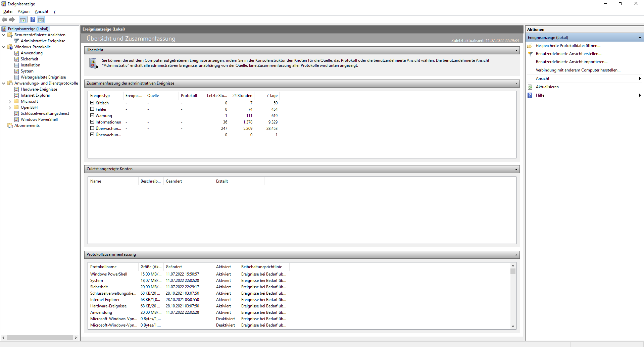Click the Installation log icon
Image resolution: width=644 pixels, height=347 pixels.
tap(16, 65)
